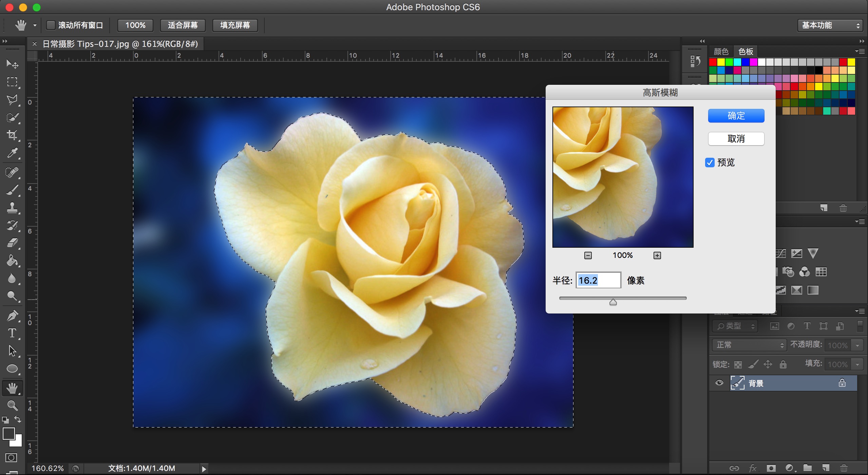
Task: Select the Horizontal Type tool
Action: [x=12, y=333]
